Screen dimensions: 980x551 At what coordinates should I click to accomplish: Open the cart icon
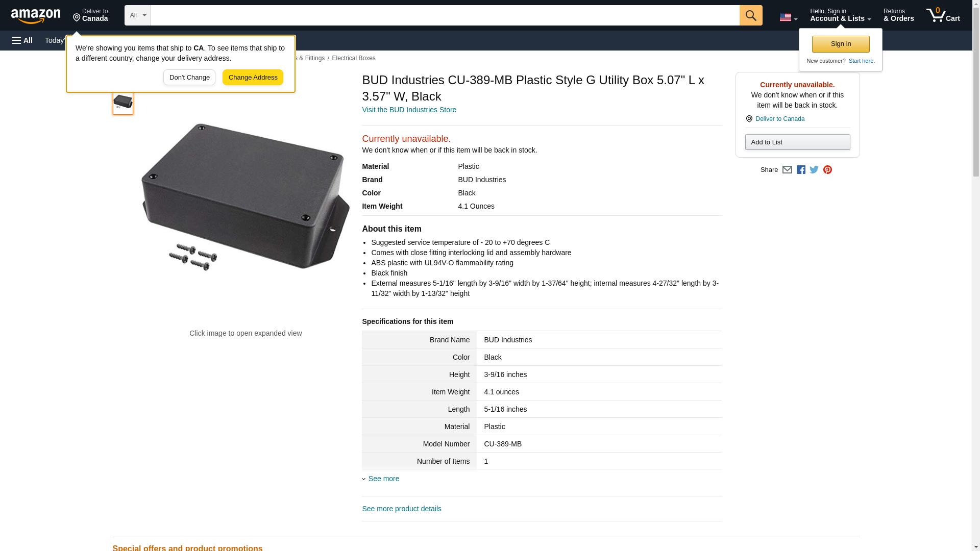(943, 15)
